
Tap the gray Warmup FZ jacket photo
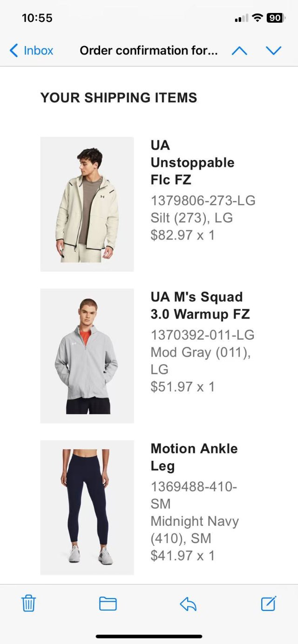(87, 355)
